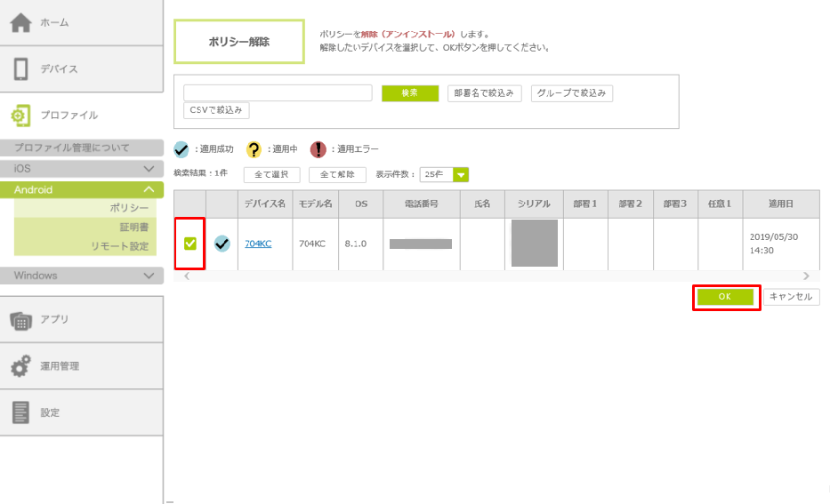Click the search text input field
The height and width of the screenshot is (504, 830).
[278, 93]
